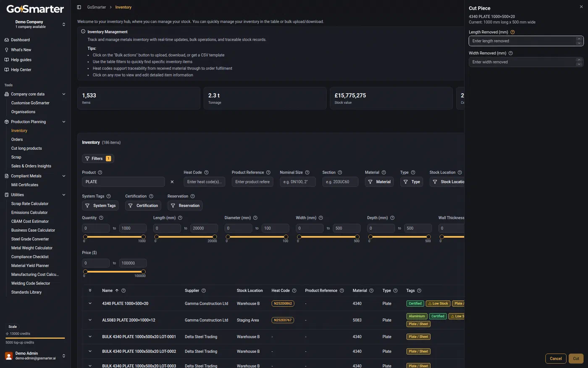Close the Cut Piece panel
This screenshot has width=588, height=368.
point(581,7)
